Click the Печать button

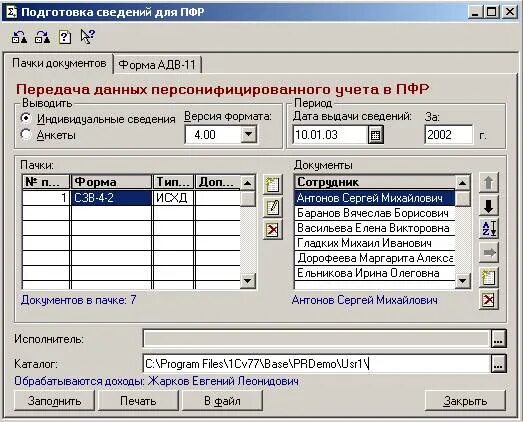click(x=138, y=401)
